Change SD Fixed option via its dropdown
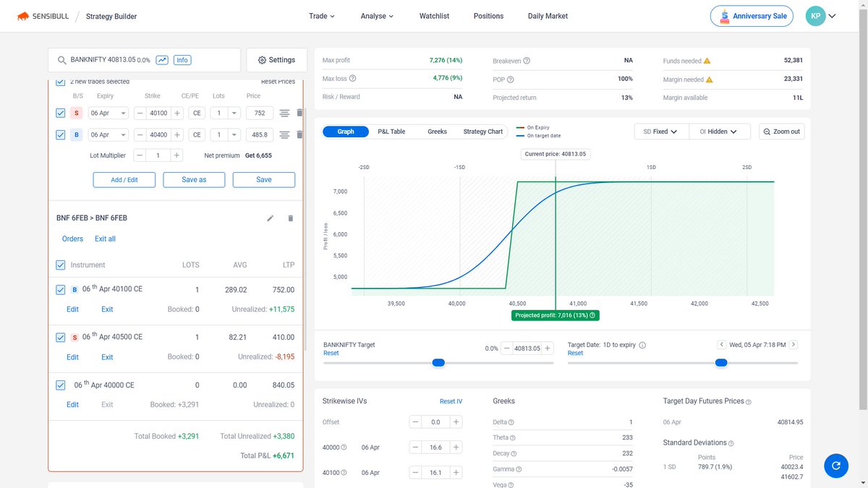The width and height of the screenshot is (868, 488). tap(660, 131)
